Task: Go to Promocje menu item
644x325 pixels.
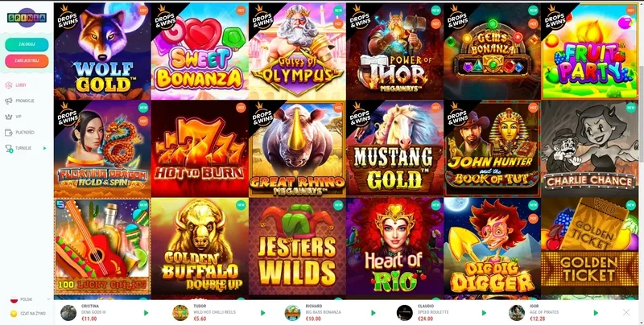Action: coord(25,101)
